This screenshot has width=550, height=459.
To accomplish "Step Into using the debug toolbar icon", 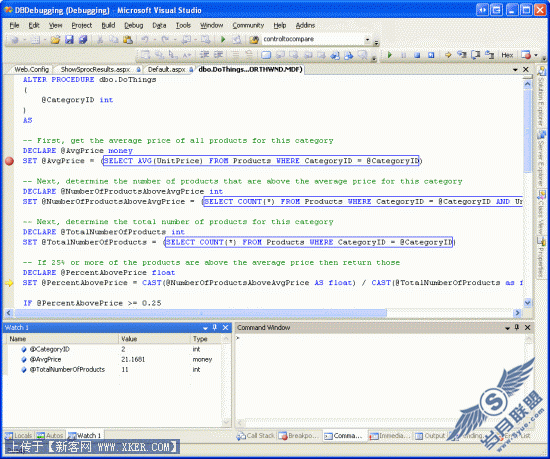I will click(x=462, y=55).
